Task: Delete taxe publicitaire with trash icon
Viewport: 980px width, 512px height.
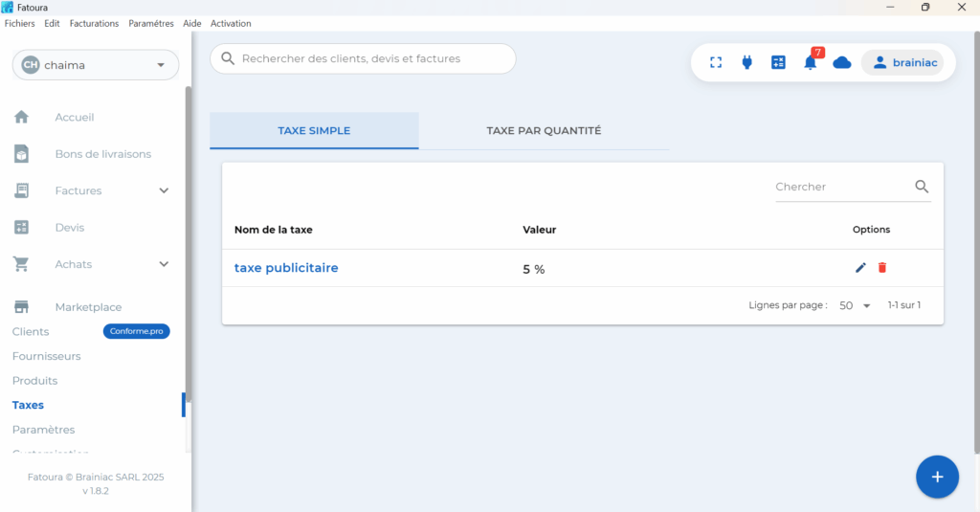Action: (882, 268)
